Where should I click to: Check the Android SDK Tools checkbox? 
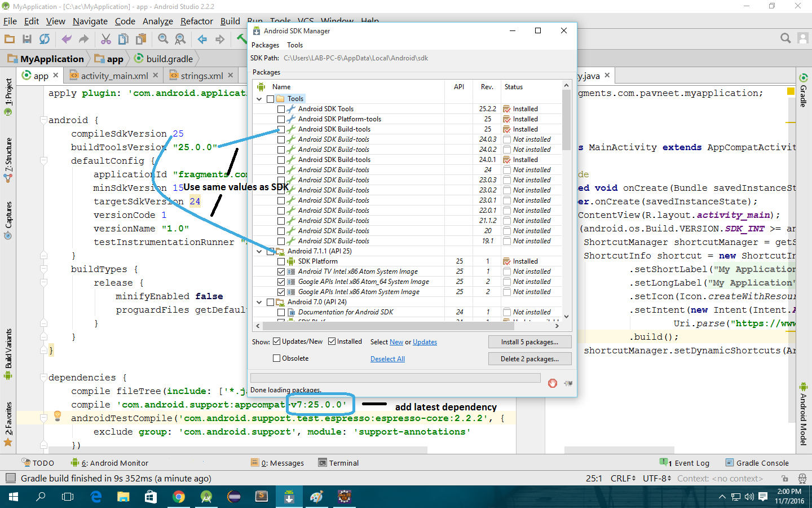(281, 109)
